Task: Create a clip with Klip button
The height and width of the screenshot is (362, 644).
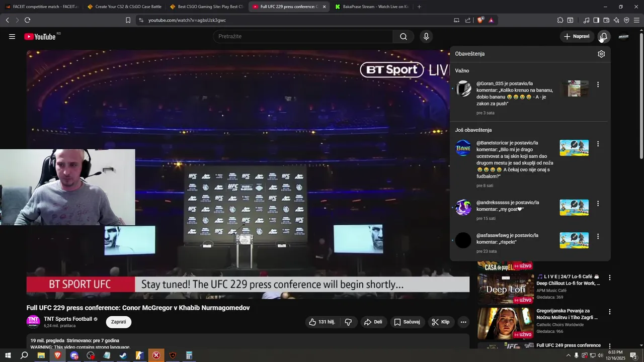Action: [x=441, y=322]
